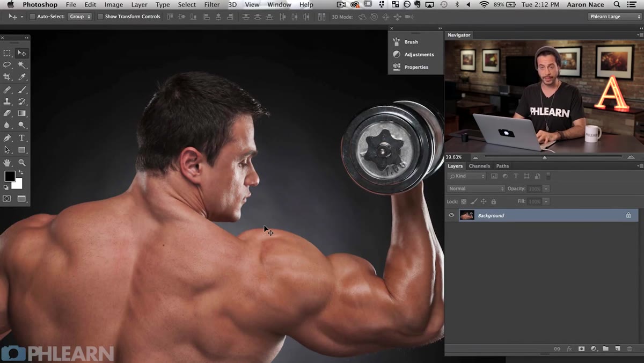644x363 pixels.
Task: Create a new layer
Action: pyautogui.click(x=618, y=349)
